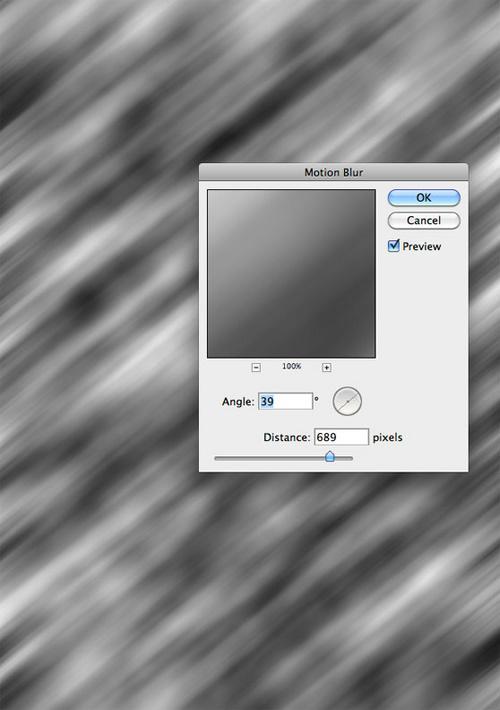Click the Distance label text
The height and width of the screenshot is (710, 500).
pos(287,437)
